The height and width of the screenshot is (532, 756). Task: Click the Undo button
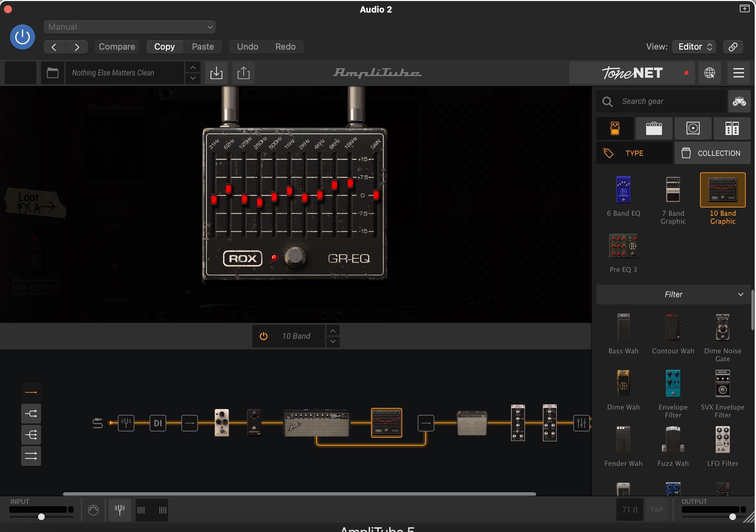(248, 47)
